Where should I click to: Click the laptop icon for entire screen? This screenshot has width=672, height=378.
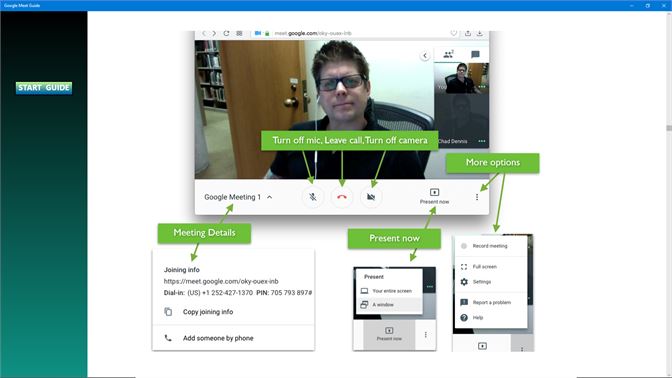[364, 291]
